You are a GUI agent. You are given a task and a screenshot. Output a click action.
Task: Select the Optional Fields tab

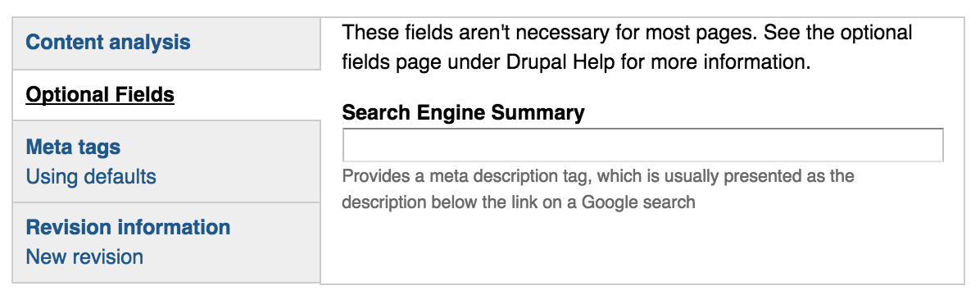(166, 95)
